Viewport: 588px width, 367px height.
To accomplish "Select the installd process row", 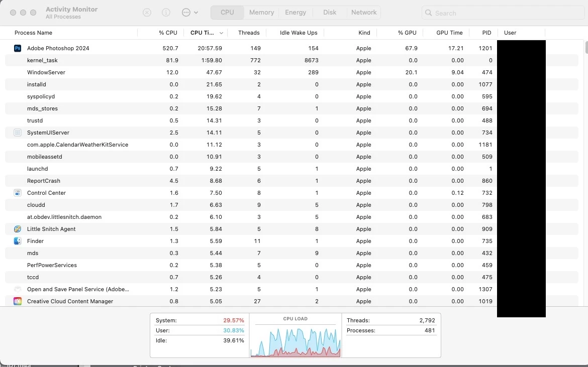I will (x=291, y=84).
